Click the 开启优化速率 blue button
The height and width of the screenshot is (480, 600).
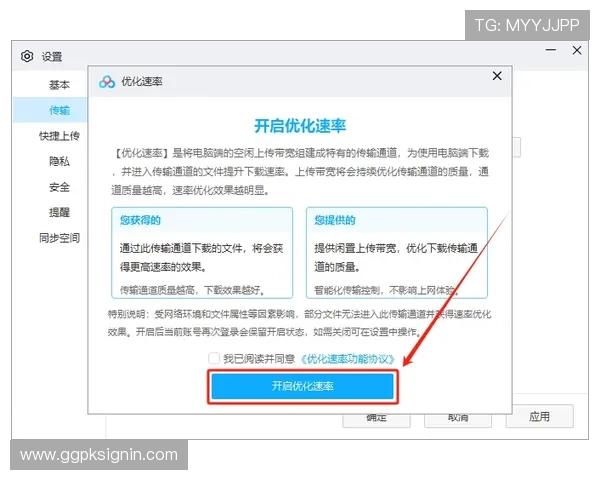coord(302,386)
